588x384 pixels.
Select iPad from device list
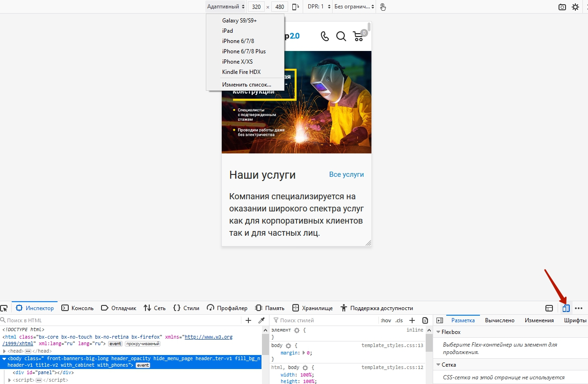point(245,31)
